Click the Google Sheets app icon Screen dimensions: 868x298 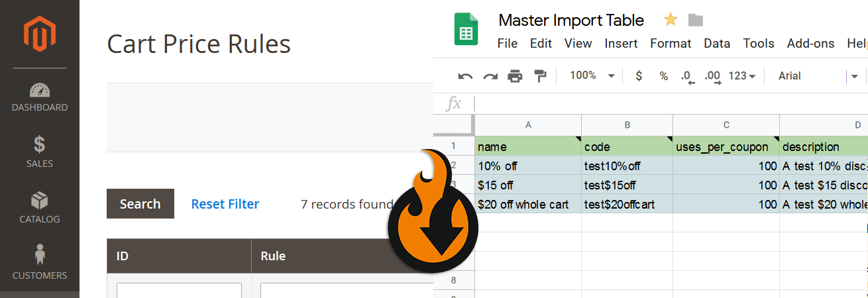[x=466, y=30]
